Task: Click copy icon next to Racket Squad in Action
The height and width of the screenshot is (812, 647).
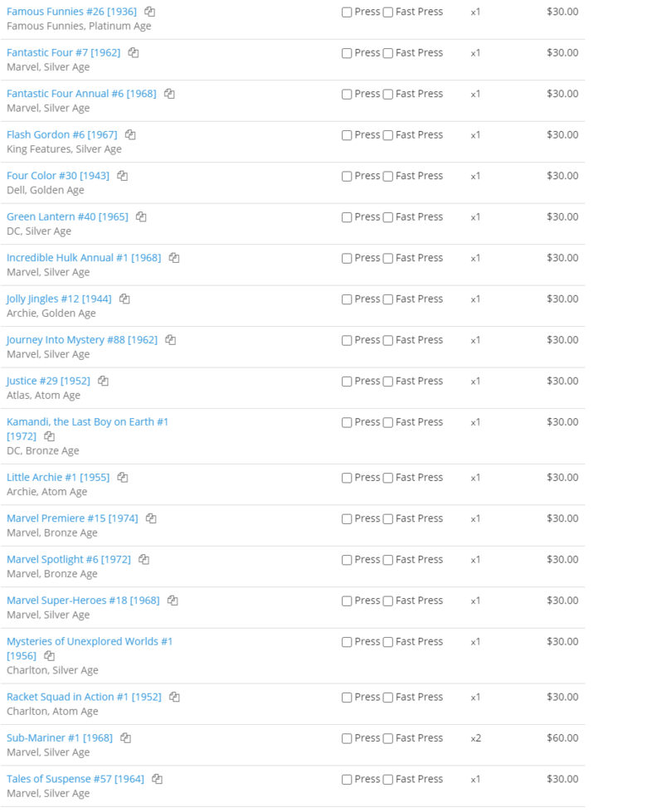Action: pyautogui.click(x=174, y=697)
